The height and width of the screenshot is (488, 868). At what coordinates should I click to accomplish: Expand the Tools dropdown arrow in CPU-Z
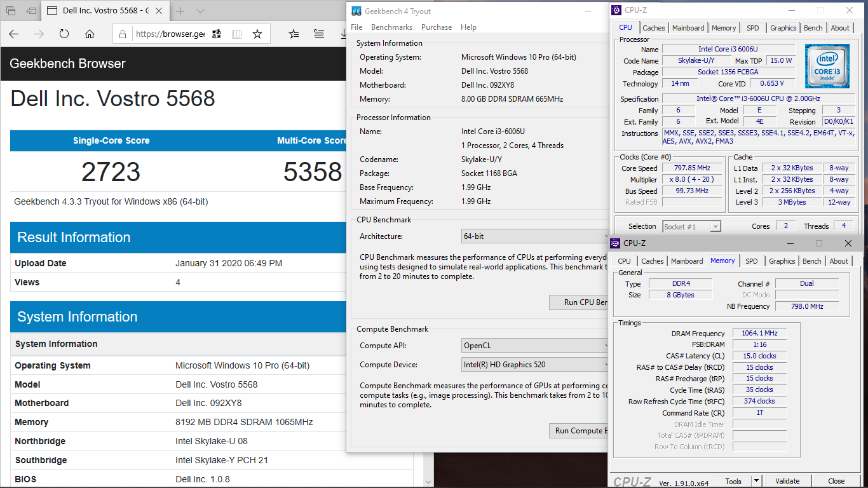756,481
